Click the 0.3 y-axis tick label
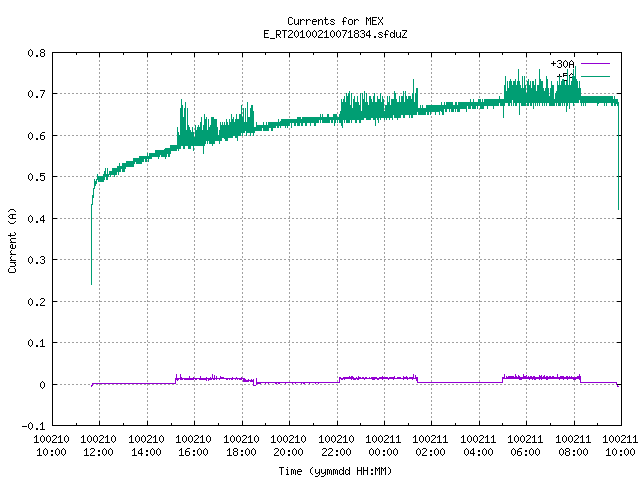Screen dimensions: 640x480 (36, 260)
